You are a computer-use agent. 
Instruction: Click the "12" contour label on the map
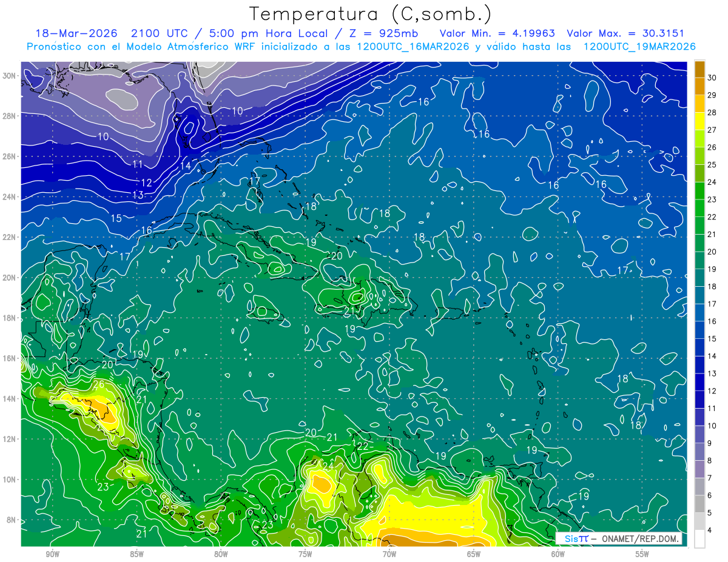(146, 182)
